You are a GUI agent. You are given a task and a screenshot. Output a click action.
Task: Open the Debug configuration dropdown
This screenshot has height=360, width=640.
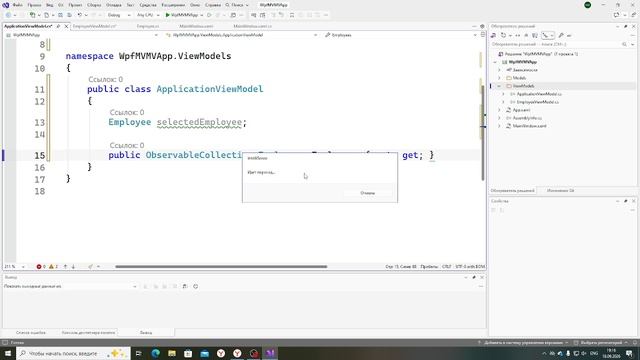click(119, 15)
